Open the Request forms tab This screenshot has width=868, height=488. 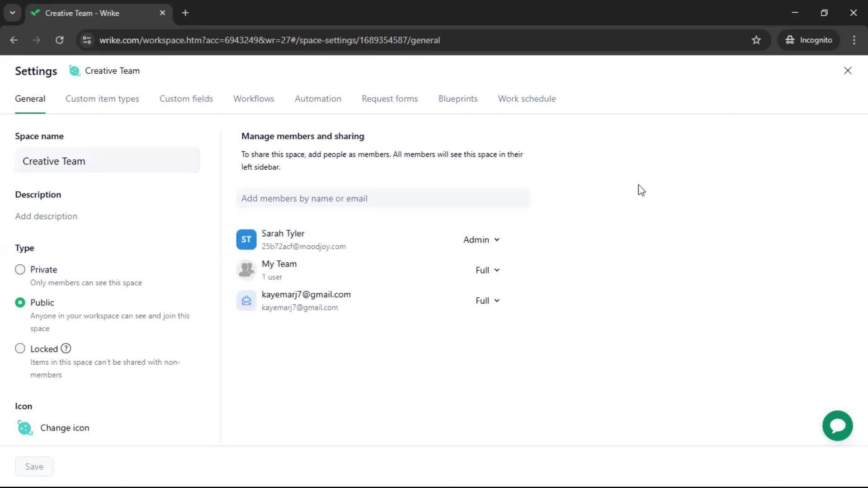[390, 99]
